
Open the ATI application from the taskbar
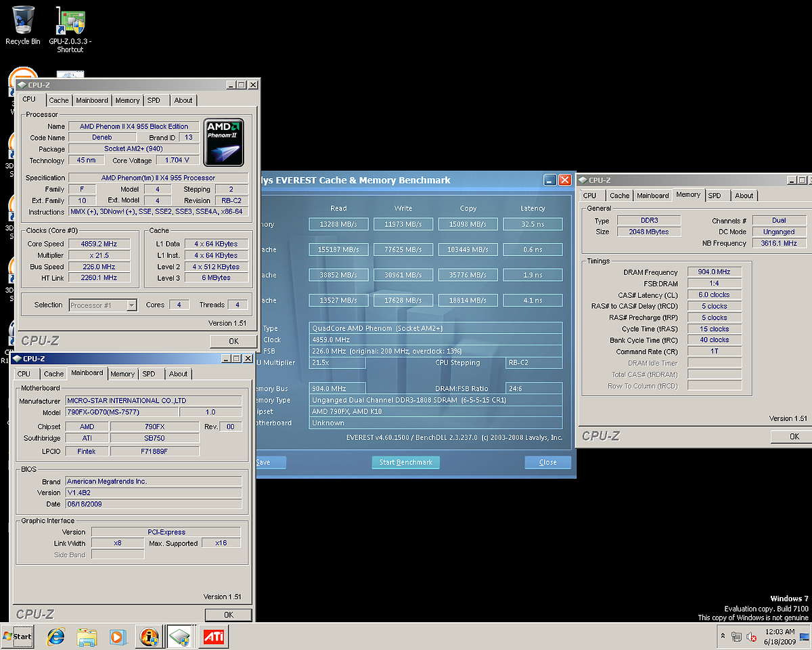(x=215, y=636)
